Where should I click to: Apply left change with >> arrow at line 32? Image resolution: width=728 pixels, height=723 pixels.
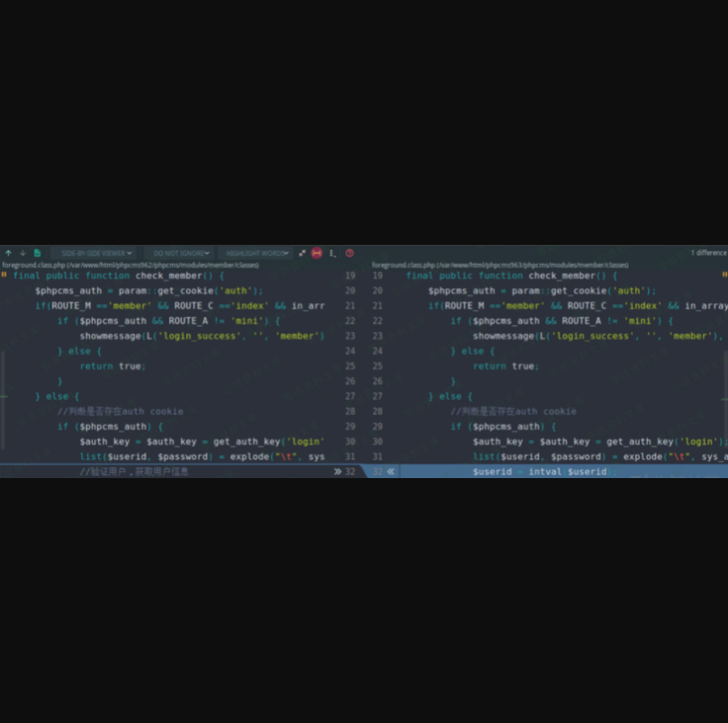click(x=337, y=471)
